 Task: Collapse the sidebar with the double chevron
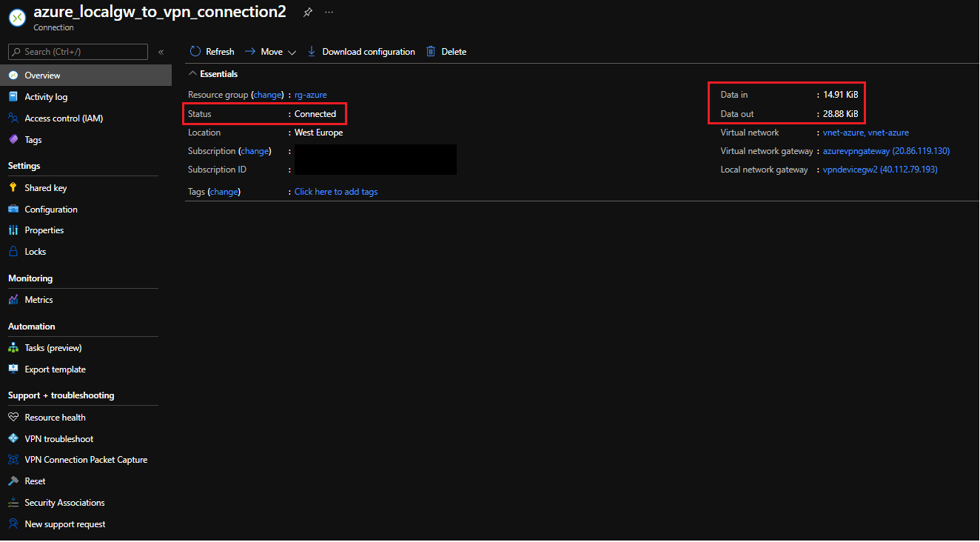point(161,52)
